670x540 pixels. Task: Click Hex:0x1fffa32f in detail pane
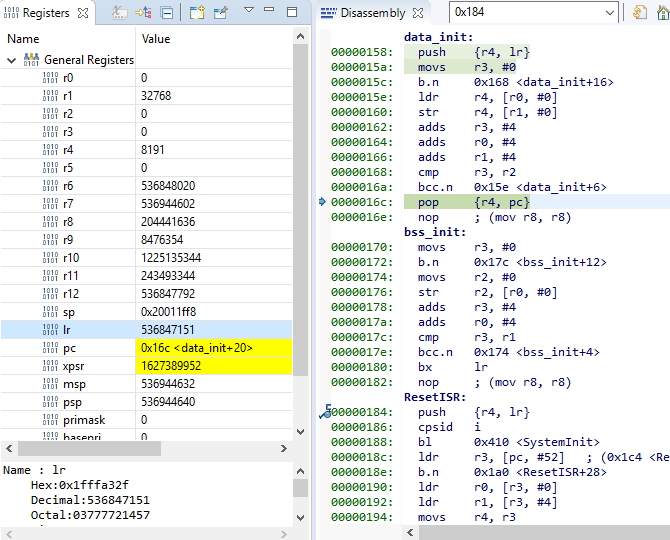(x=79, y=485)
